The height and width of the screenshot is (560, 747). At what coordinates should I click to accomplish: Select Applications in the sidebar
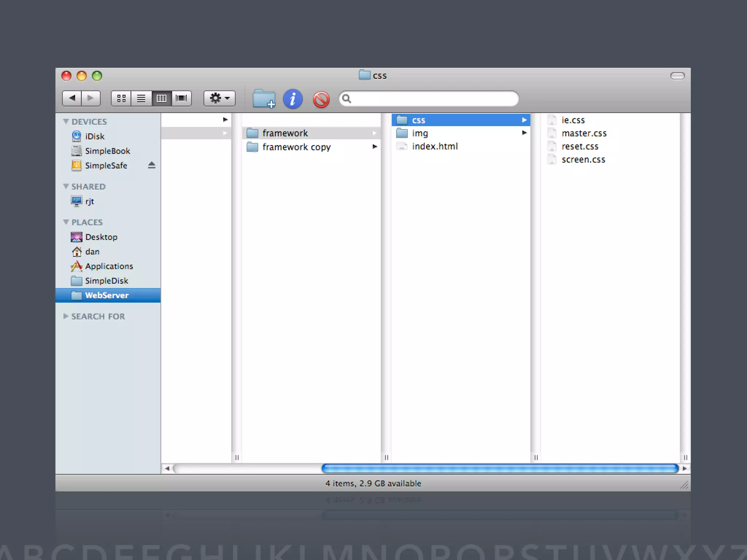109,266
